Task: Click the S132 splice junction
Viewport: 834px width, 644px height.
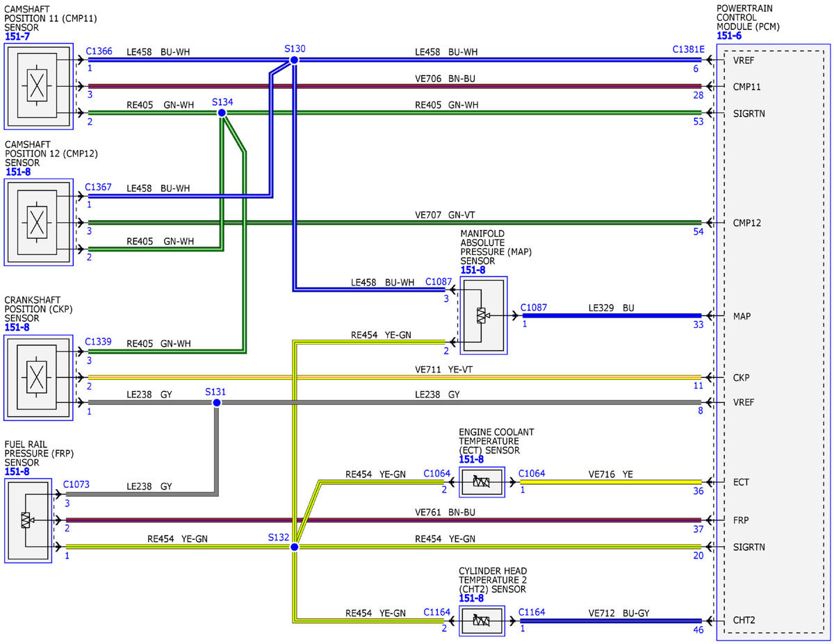Action: point(294,547)
